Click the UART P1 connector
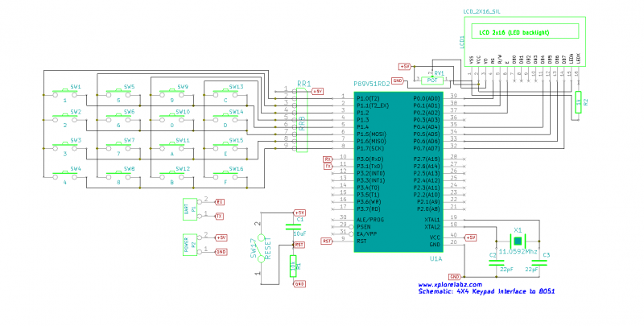The image size is (644, 326). tap(190, 209)
